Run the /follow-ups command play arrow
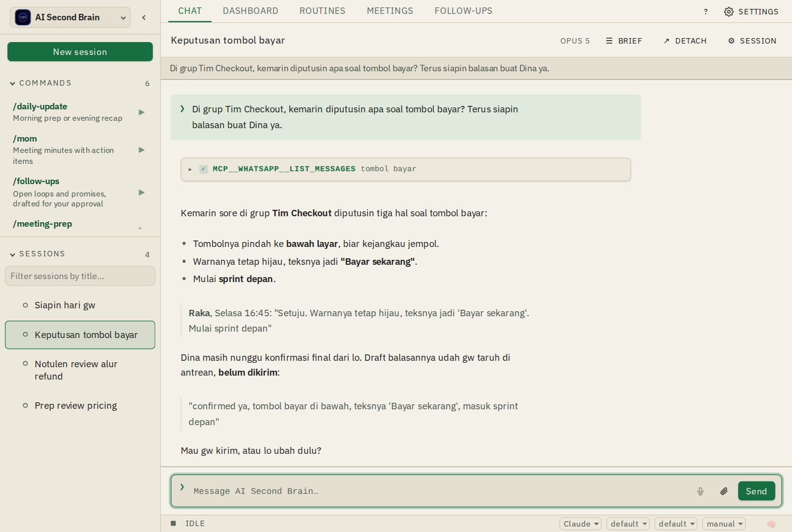The image size is (792, 532). pos(142,193)
